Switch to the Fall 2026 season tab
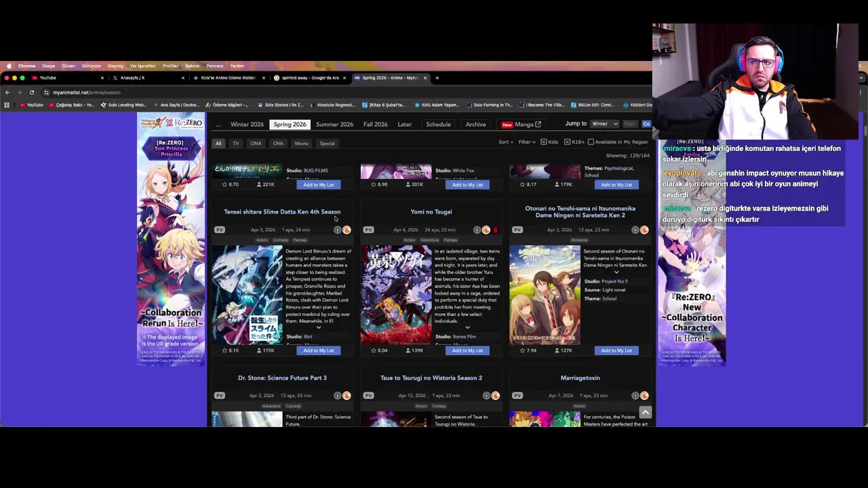Image resolution: width=868 pixels, height=488 pixels. click(x=375, y=125)
